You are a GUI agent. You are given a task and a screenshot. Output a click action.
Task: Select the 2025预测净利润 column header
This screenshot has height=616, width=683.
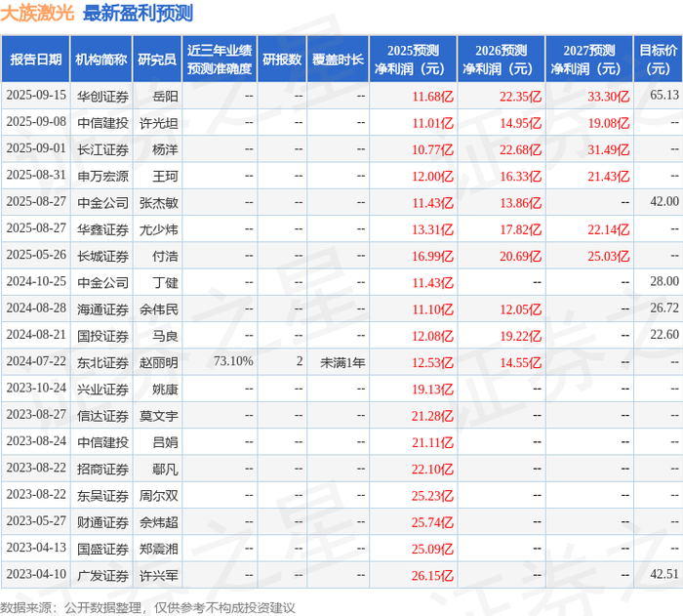[413, 60]
